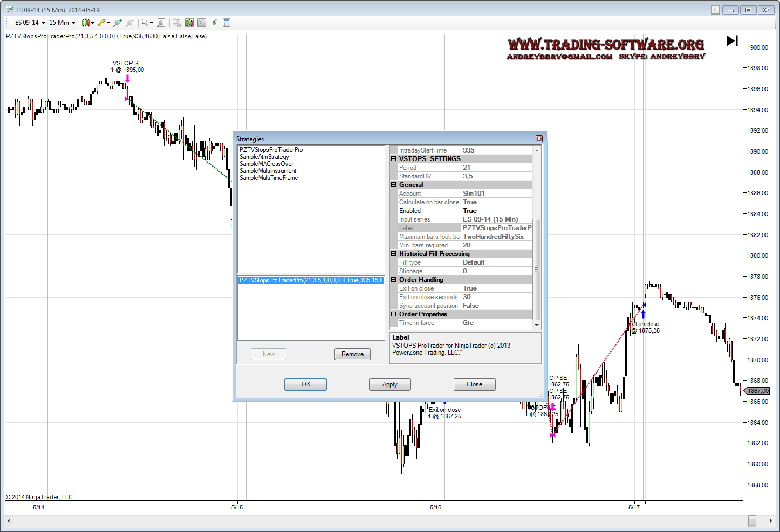Collapse the VSTOPS_SETTINGS section
Screen dimensions: 780x532
point(394,159)
